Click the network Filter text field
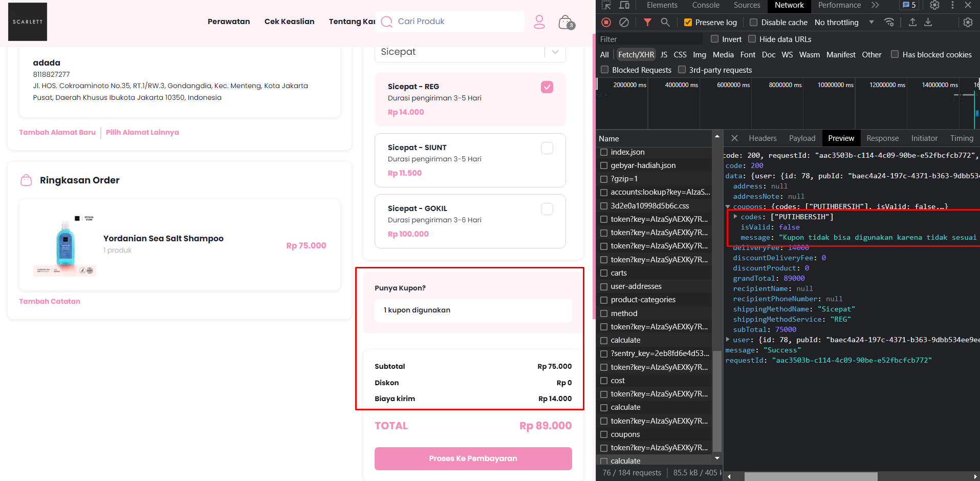The height and width of the screenshot is (481, 980). (x=650, y=39)
